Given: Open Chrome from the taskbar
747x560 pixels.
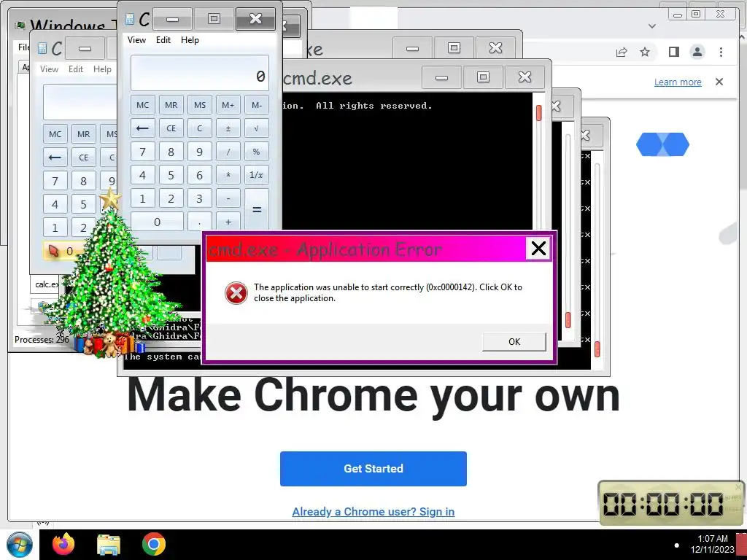Looking at the screenshot, I should pos(153,544).
